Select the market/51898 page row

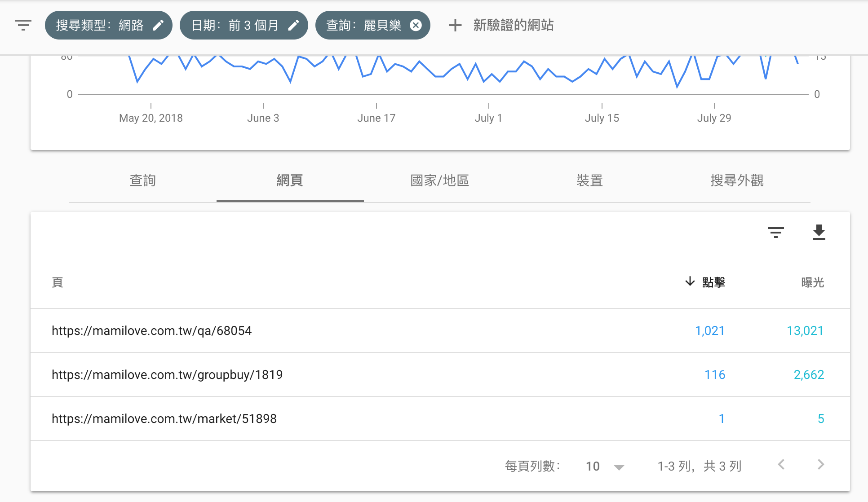164,419
